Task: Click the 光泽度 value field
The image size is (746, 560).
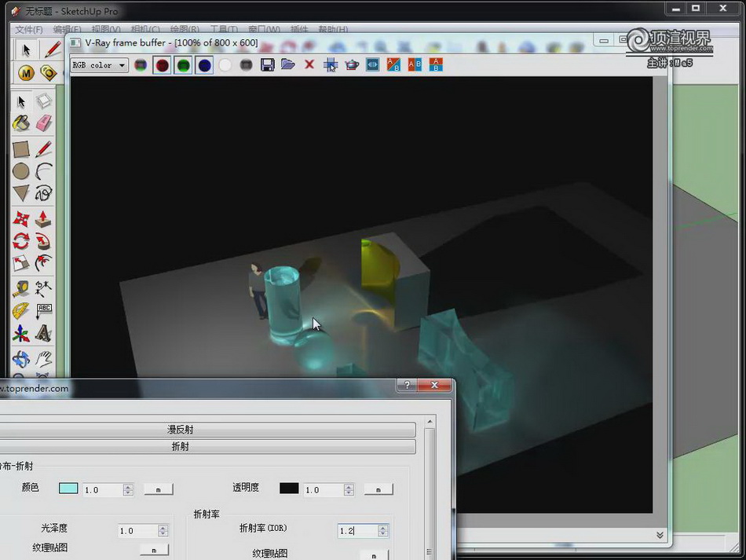Action: 138,530
